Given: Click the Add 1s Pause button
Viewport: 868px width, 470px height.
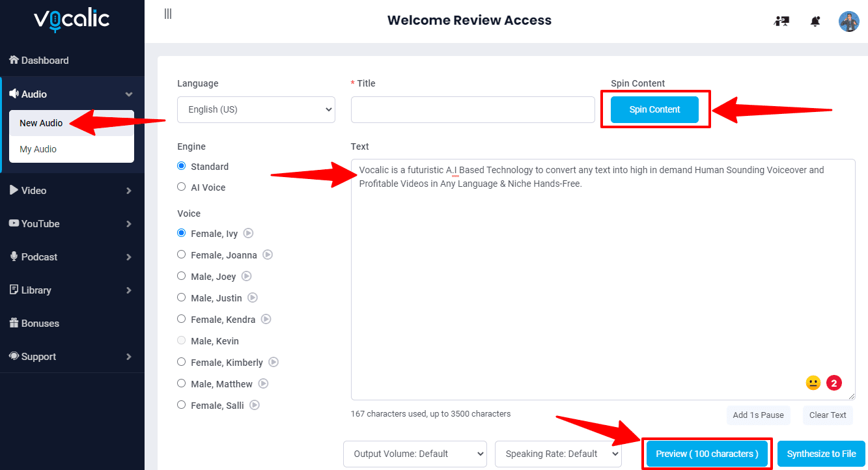Looking at the screenshot, I should click(758, 415).
